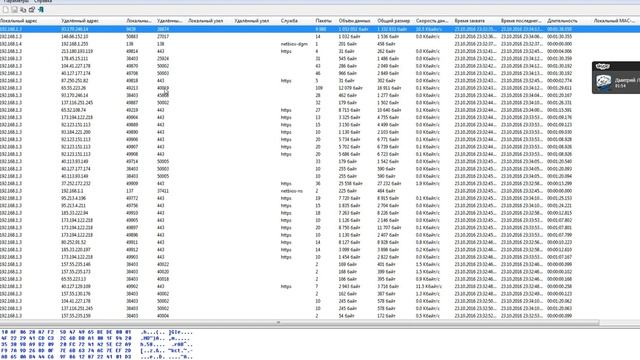This screenshot has height=360, width=640.
Task: Click the Общий размер column header
Action: (393, 20)
